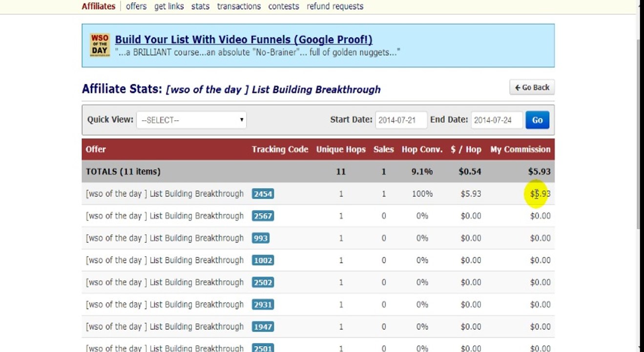The width and height of the screenshot is (644, 352).
Task: Select tracking code badge 993
Action: [x=260, y=238]
